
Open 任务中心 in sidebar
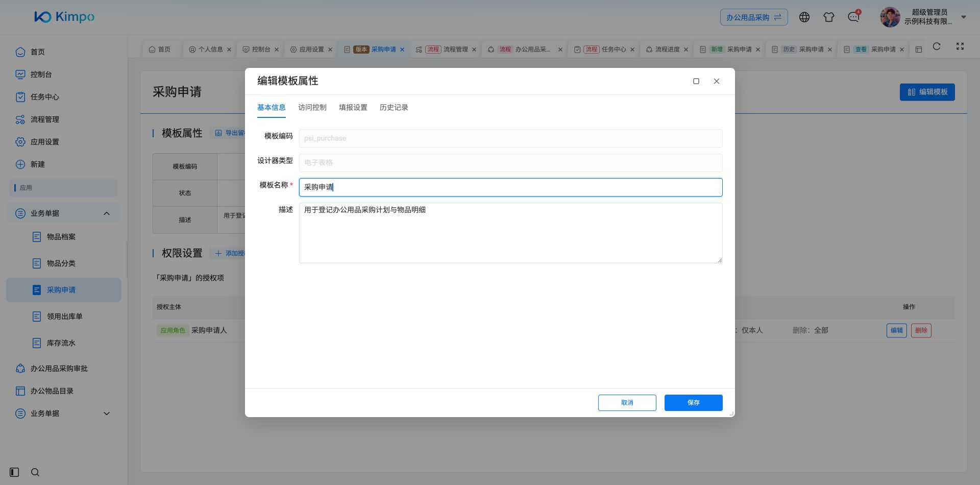point(63,97)
